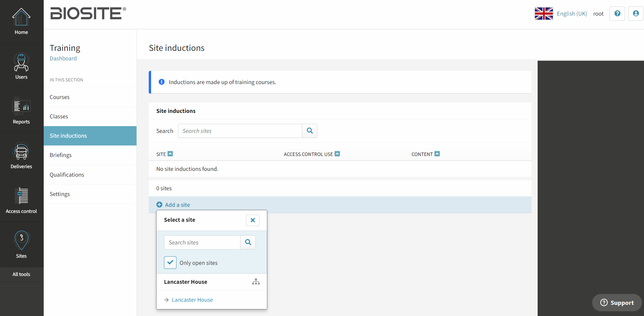Viewport: 644px width, 316px height.
Task: Focus the popup Search sites field
Action: pos(202,242)
